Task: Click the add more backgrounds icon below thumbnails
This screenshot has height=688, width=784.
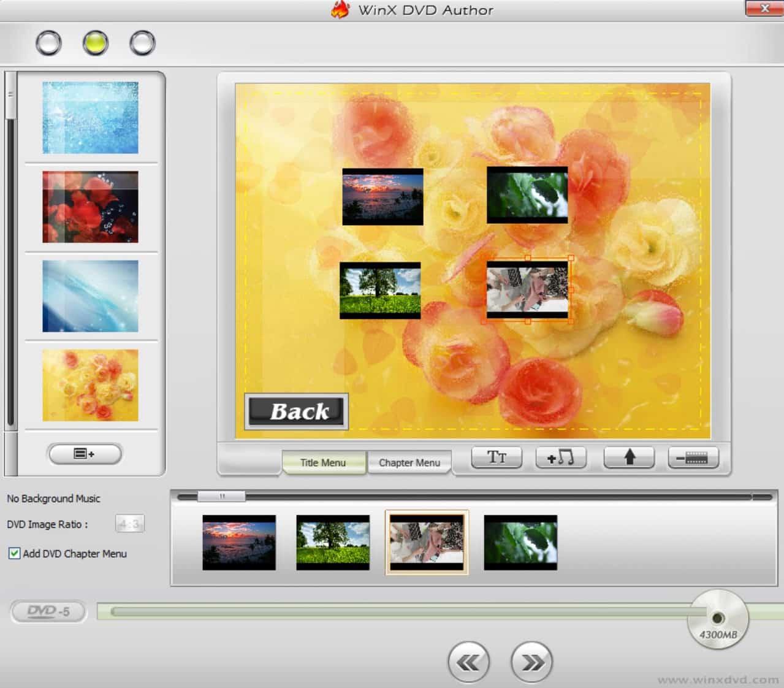Action: [84, 454]
